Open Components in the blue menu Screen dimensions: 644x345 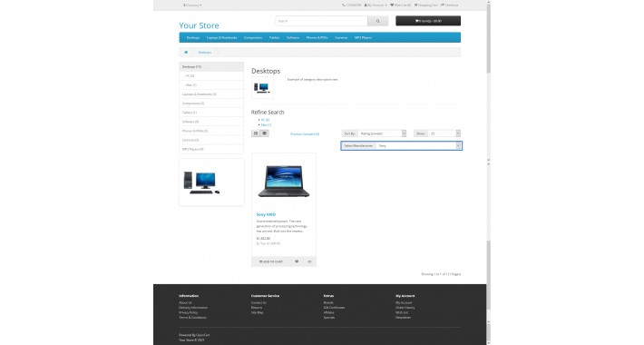point(253,37)
